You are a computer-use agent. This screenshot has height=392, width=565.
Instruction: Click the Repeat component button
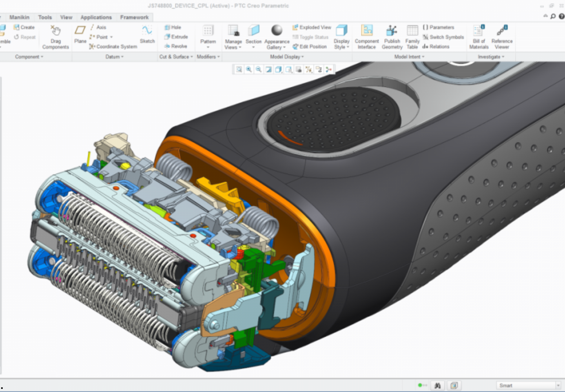coord(25,37)
